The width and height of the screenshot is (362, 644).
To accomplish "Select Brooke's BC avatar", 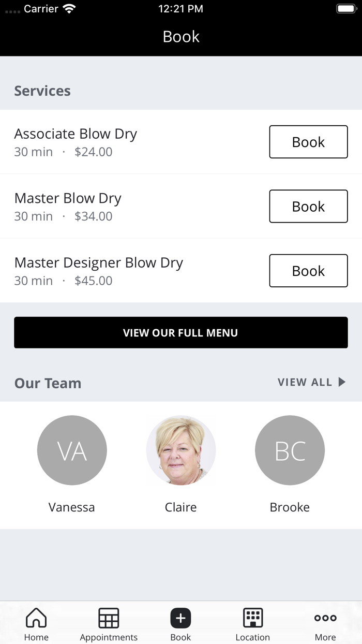I will tap(290, 450).
